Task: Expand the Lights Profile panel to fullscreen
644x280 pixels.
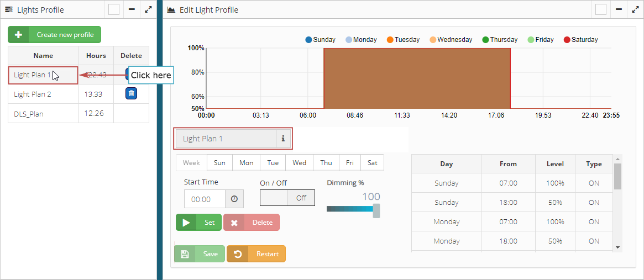Action: click(x=148, y=9)
